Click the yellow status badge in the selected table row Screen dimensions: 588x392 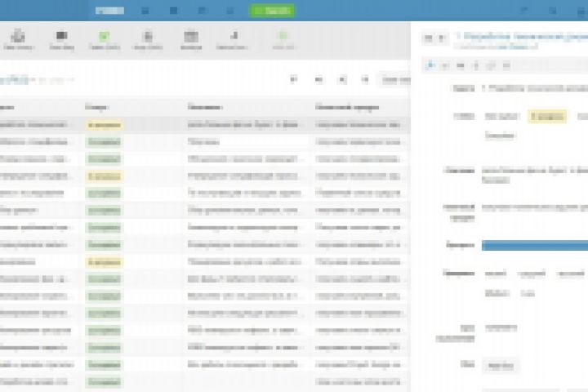104,125
